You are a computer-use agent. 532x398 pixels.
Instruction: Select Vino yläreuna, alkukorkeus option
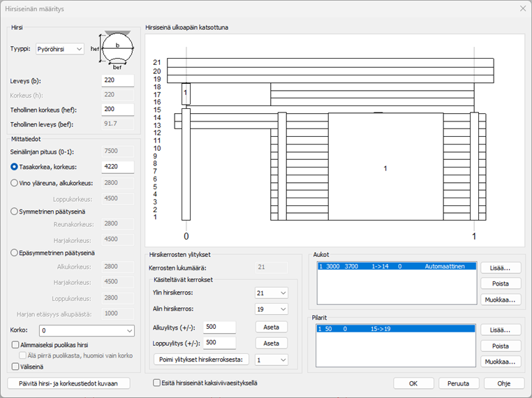15,183
